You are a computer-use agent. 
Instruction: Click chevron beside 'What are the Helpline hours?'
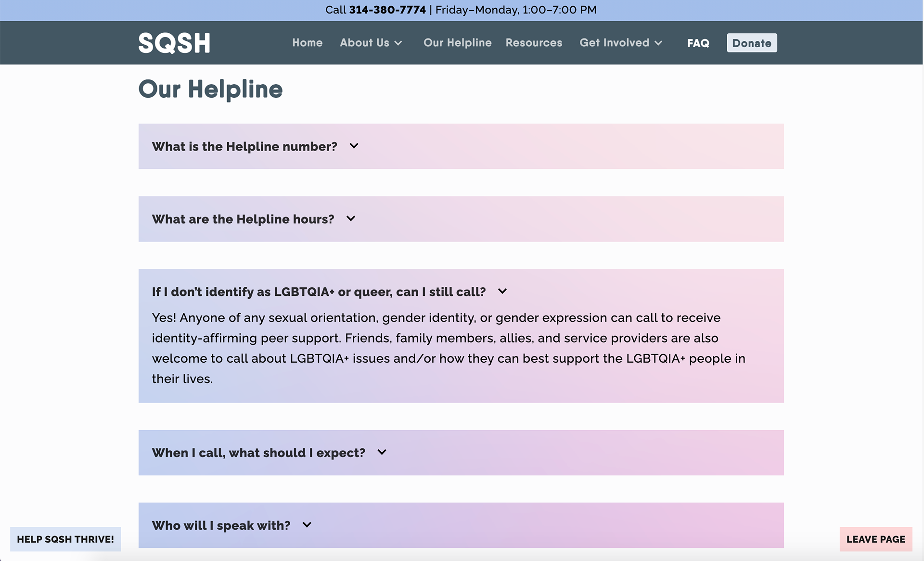point(351,218)
